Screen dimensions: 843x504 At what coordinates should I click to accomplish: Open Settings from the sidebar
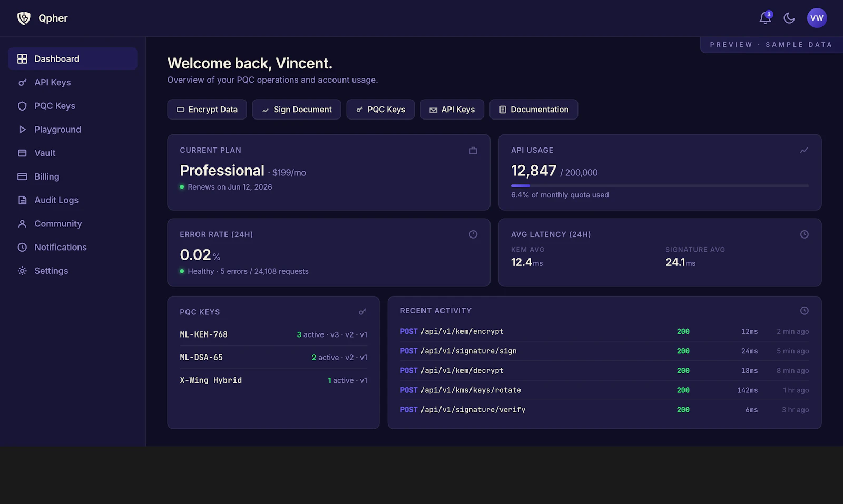[x=73, y=271]
